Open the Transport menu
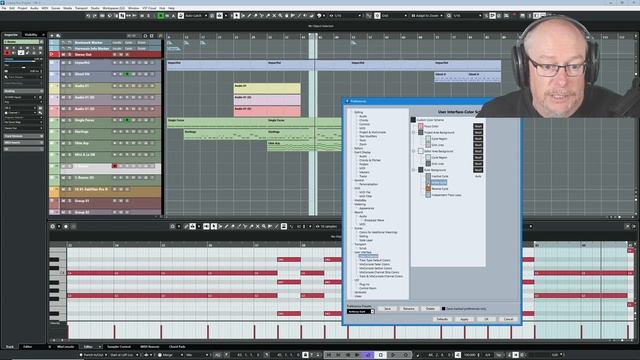 [x=81, y=8]
